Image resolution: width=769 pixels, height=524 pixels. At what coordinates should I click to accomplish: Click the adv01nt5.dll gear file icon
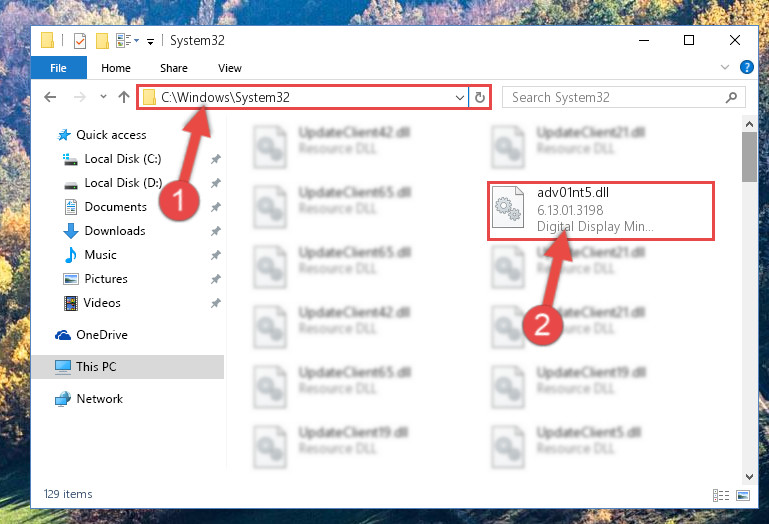508,208
